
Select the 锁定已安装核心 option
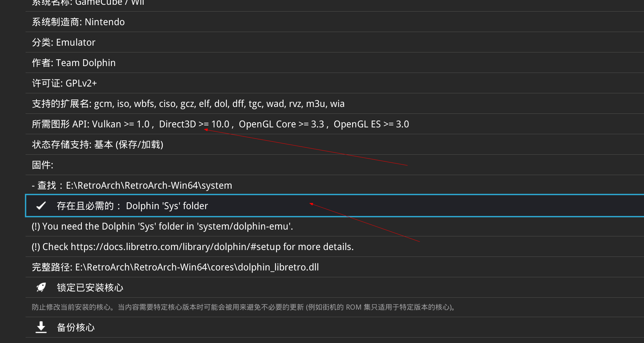(335, 287)
